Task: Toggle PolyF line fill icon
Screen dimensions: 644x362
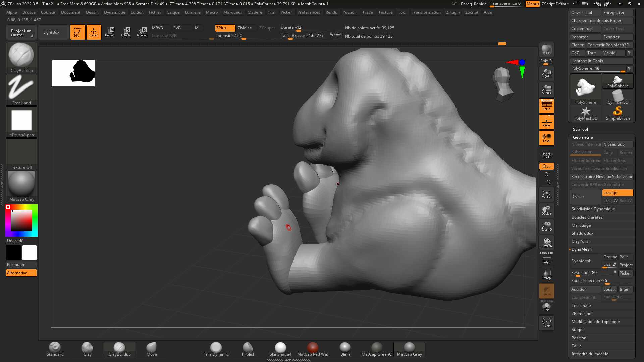Action: click(x=546, y=258)
